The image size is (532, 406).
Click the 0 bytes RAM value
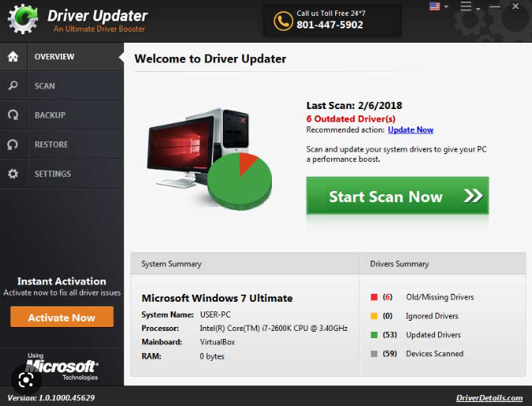(x=212, y=356)
